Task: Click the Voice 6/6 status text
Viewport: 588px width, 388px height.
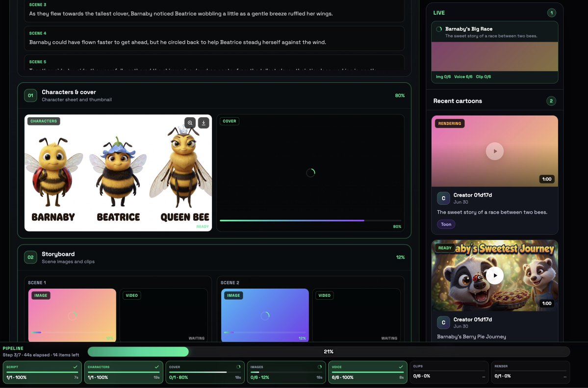Action: 463,77
